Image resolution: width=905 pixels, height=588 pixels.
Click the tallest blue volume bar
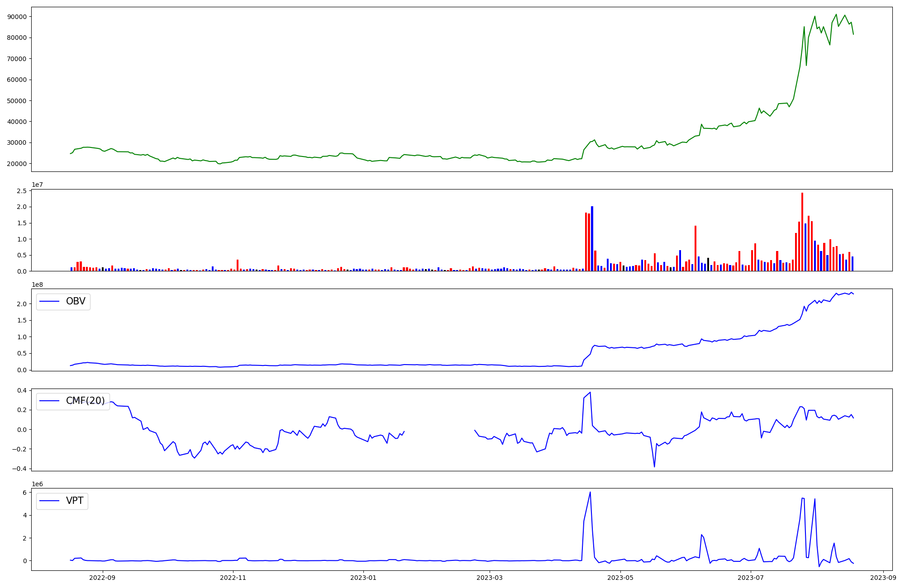click(592, 238)
